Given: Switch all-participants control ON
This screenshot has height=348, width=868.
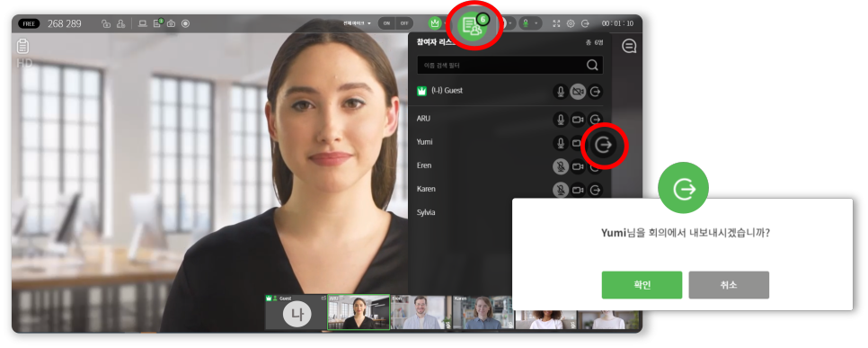Looking at the screenshot, I should click(x=386, y=23).
